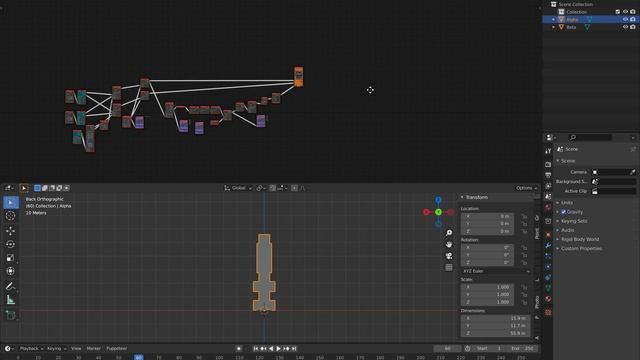Open the View Layer properties tab icon

pyautogui.click(x=548, y=186)
